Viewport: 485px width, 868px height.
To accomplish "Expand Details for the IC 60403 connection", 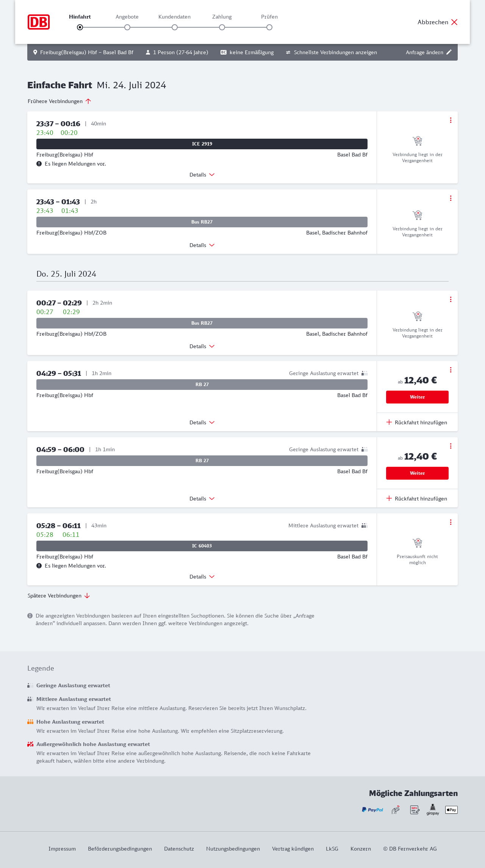I will (x=202, y=577).
